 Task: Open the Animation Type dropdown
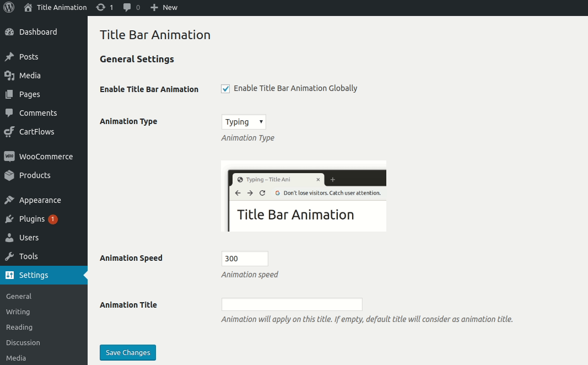pyautogui.click(x=243, y=121)
